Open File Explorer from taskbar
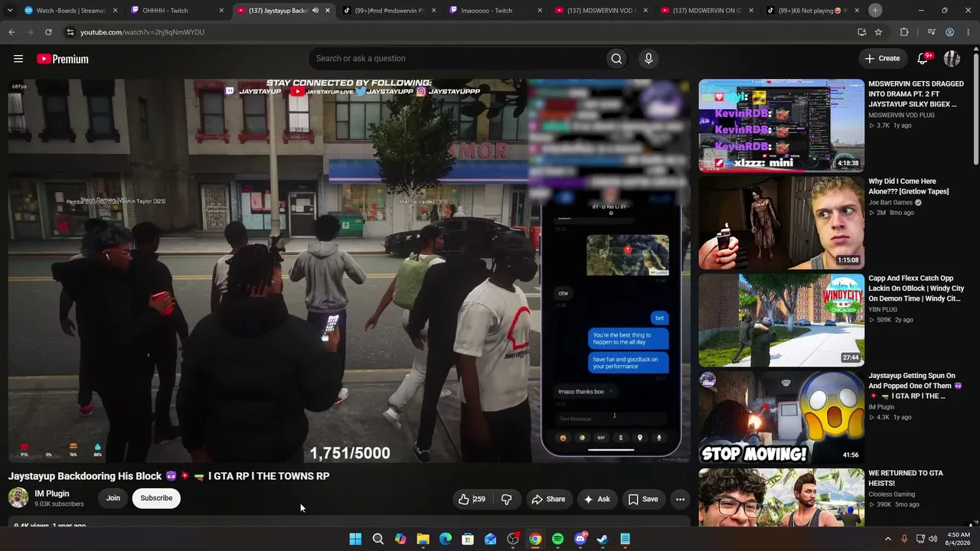Viewport: 980px width, 551px height. (x=423, y=539)
